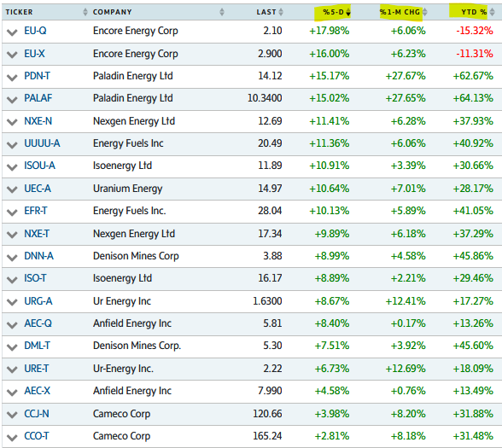Expand the UEC-A row chevron
Screen dimensions: 502x448
point(12,189)
